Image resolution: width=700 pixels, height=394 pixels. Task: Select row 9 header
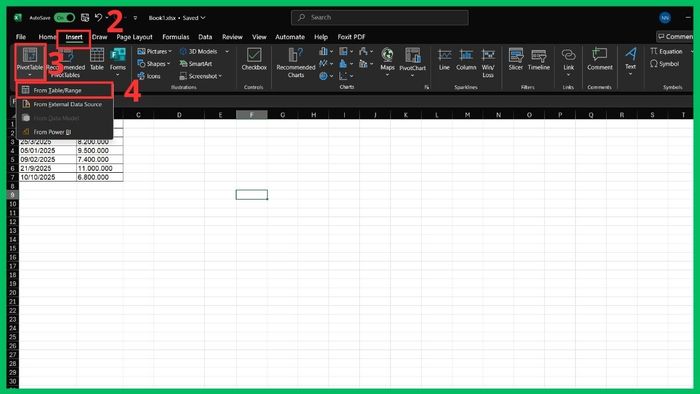pyautogui.click(x=12, y=195)
